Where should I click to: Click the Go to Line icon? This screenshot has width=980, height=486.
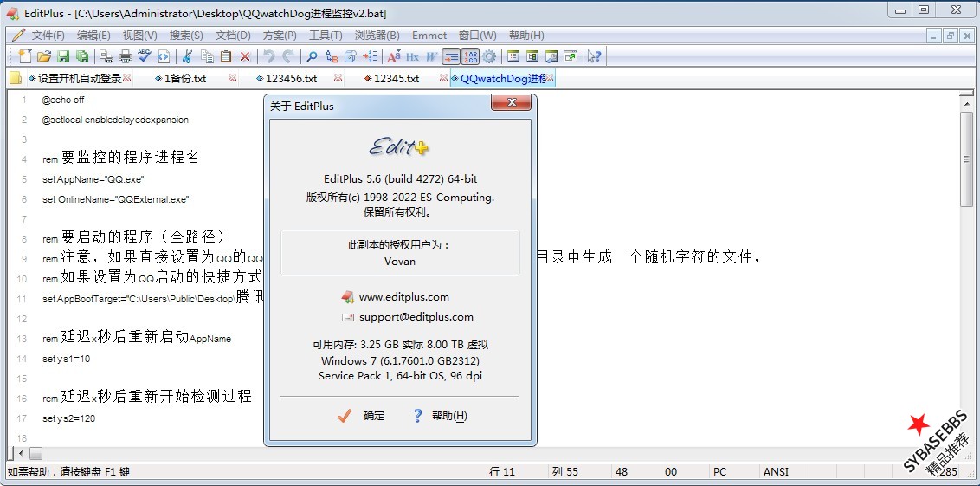pos(370,56)
